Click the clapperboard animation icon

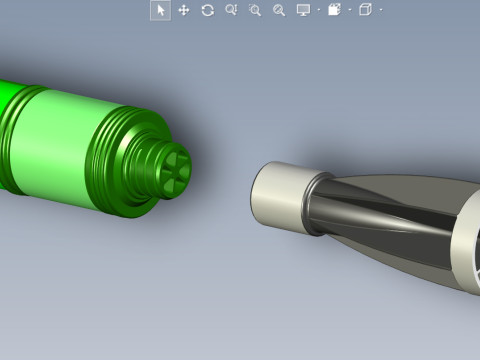coord(334,10)
